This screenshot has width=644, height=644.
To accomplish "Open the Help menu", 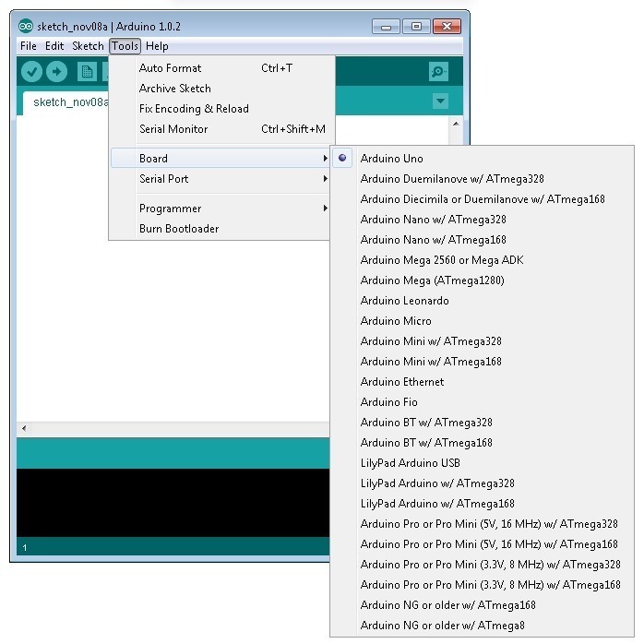I will 157,46.
